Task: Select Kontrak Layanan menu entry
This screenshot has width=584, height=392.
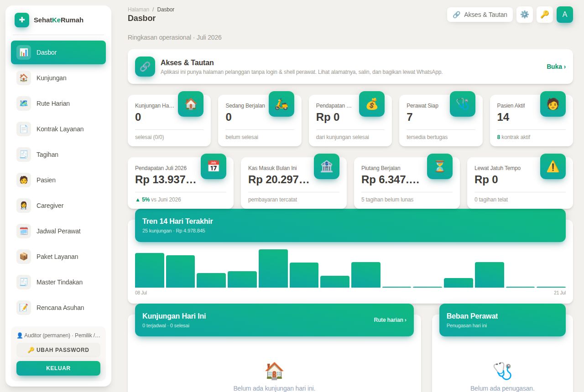Action: tap(58, 129)
